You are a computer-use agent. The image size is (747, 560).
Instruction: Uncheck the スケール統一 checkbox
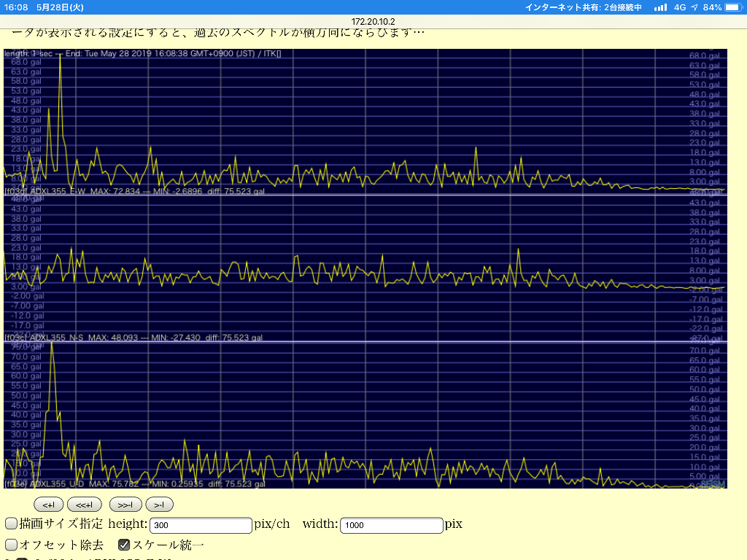click(x=124, y=544)
